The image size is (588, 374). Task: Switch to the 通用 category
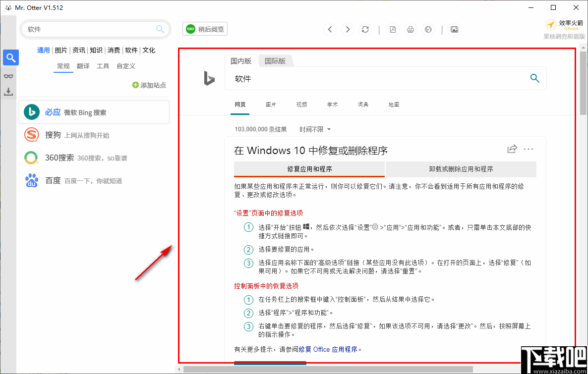tap(44, 50)
